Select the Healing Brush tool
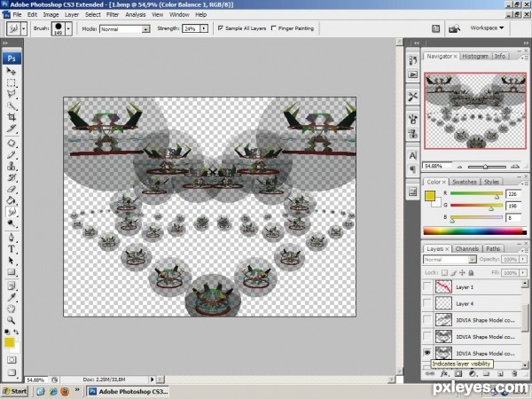The width and height of the screenshot is (532, 399). pos(12,143)
